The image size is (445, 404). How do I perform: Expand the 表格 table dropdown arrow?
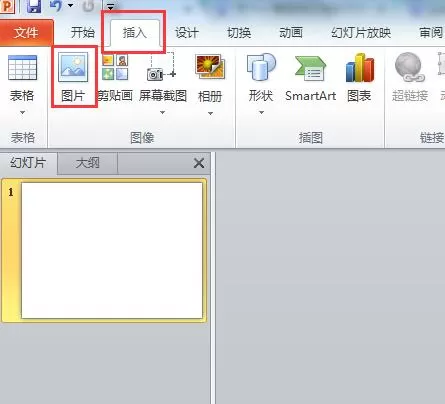(x=22, y=113)
